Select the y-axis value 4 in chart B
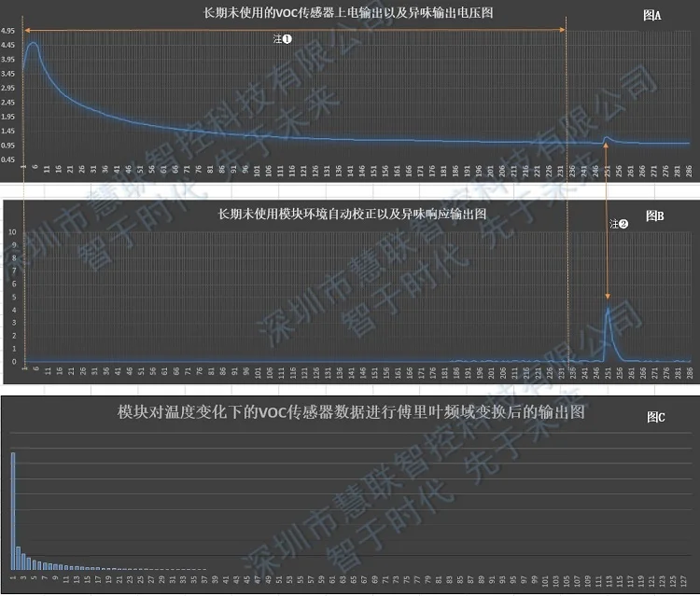The width and height of the screenshot is (700, 596). point(14,310)
